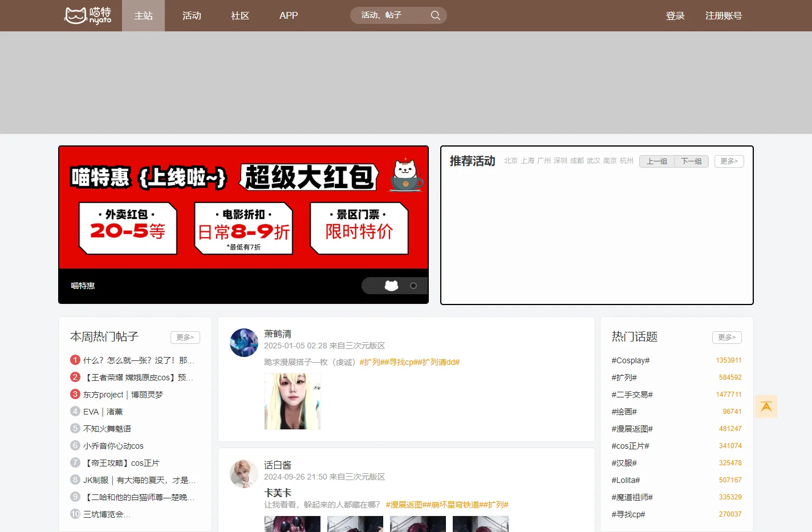The width and height of the screenshot is (812, 532).
Task: Show previous group with 上一组
Action: (x=657, y=161)
